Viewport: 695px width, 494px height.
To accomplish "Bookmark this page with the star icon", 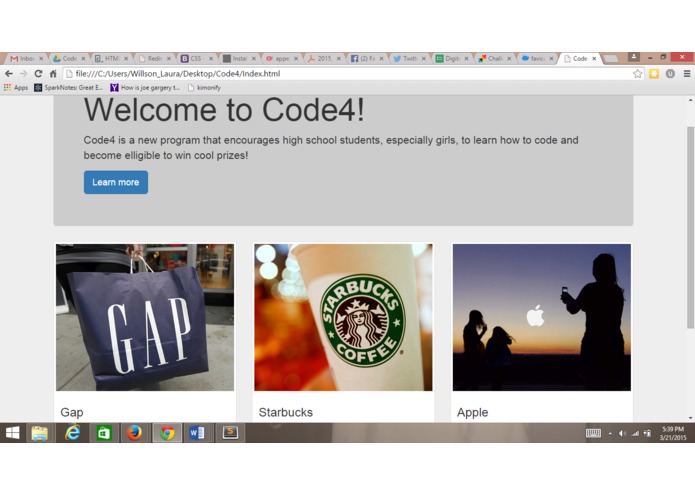I will 637,74.
